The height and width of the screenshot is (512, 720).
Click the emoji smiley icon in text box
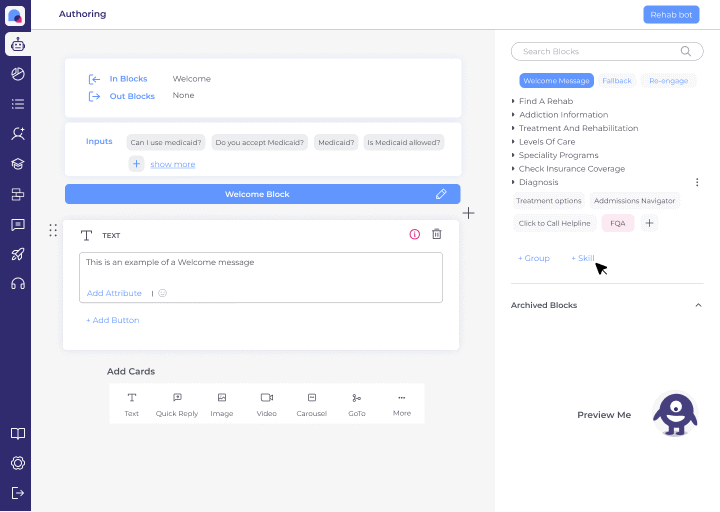163,293
